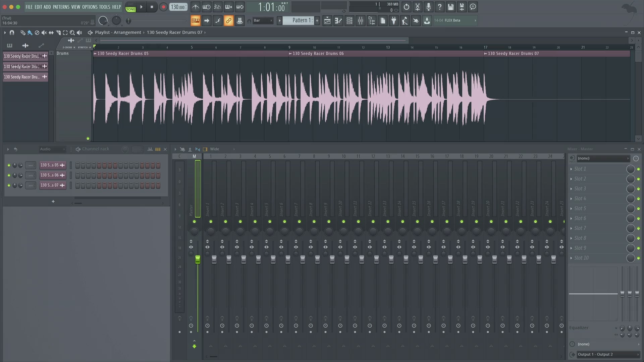
Task: Open the channel rack view icon
Action: tap(349, 21)
